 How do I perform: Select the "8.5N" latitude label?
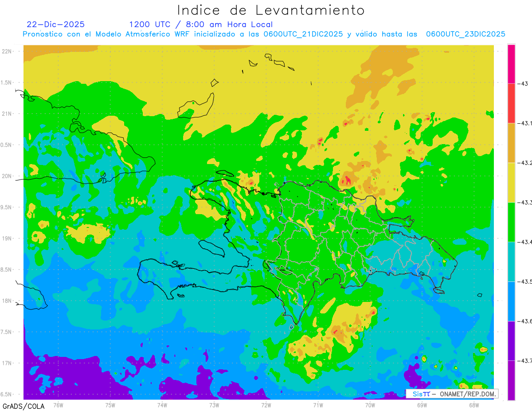[x=7, y=270]
